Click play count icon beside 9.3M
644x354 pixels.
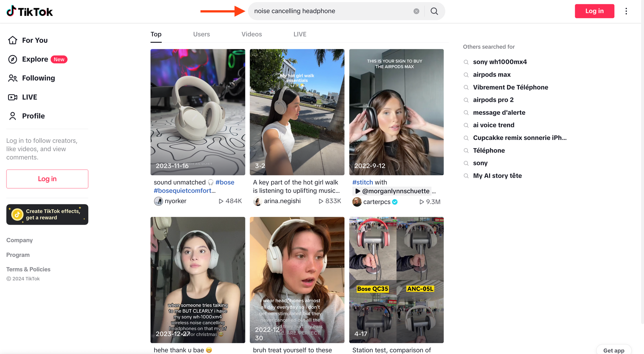pos(421,202)
